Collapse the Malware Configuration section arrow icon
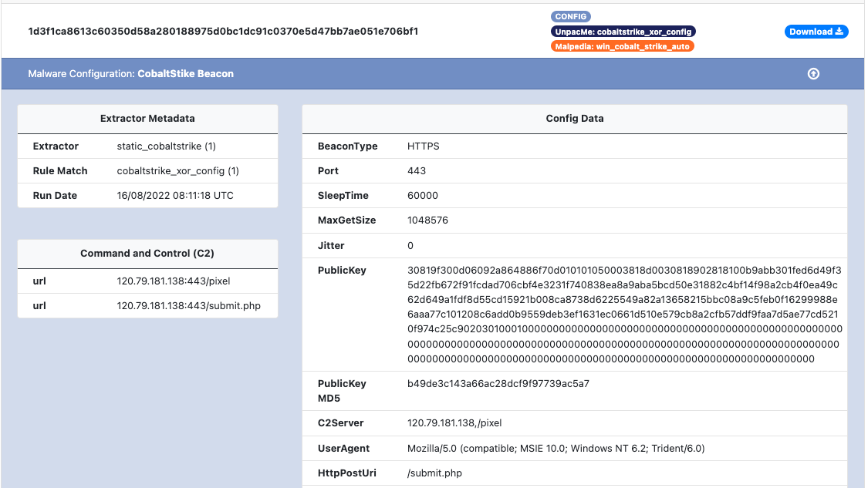868x488 pixels. click(x=813, y=73)
